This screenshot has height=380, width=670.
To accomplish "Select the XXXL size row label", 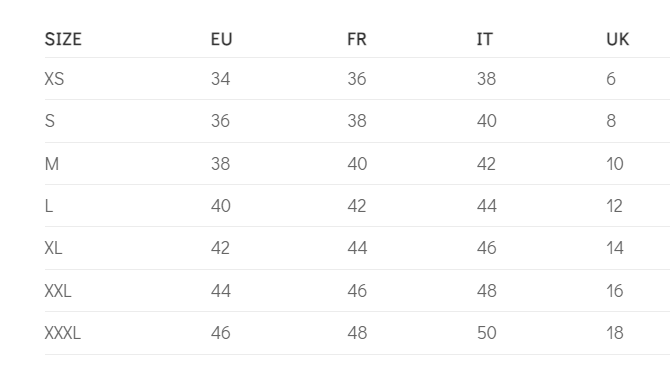I will click(x=62, y=333).
